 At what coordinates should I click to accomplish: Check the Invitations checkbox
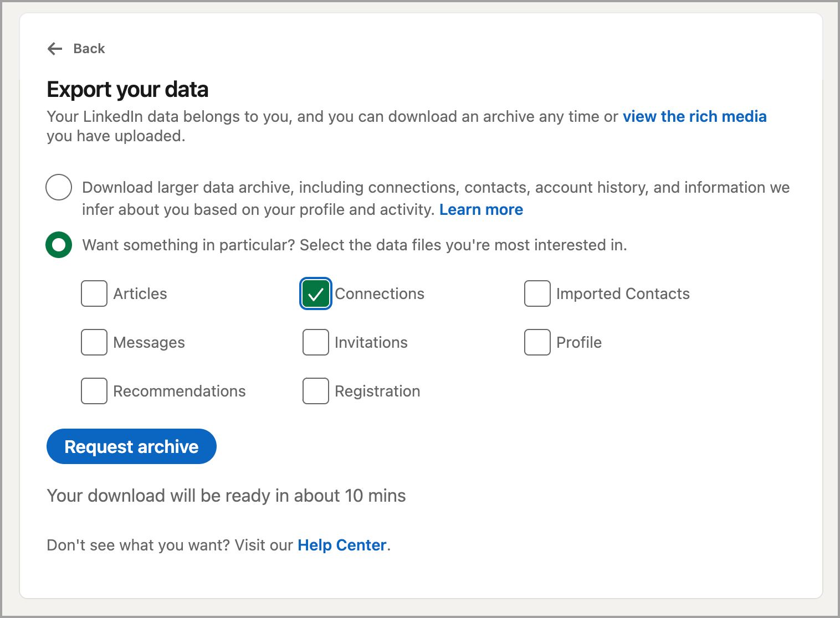pos(316,342)
